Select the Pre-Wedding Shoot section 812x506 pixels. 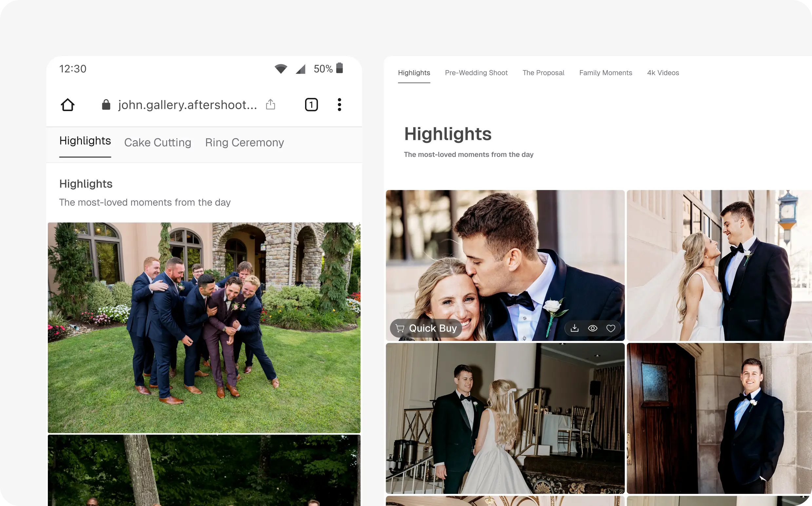coord(476,73)
